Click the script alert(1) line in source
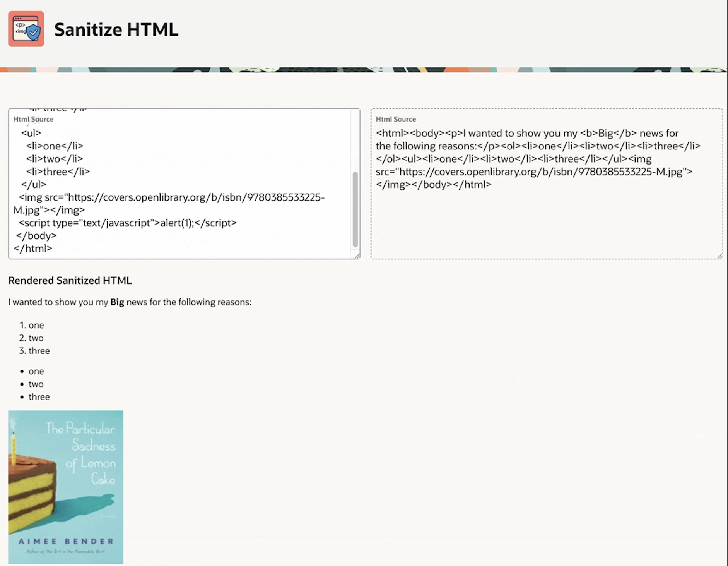Screen dimensions: 728x566 click(128, 223)
